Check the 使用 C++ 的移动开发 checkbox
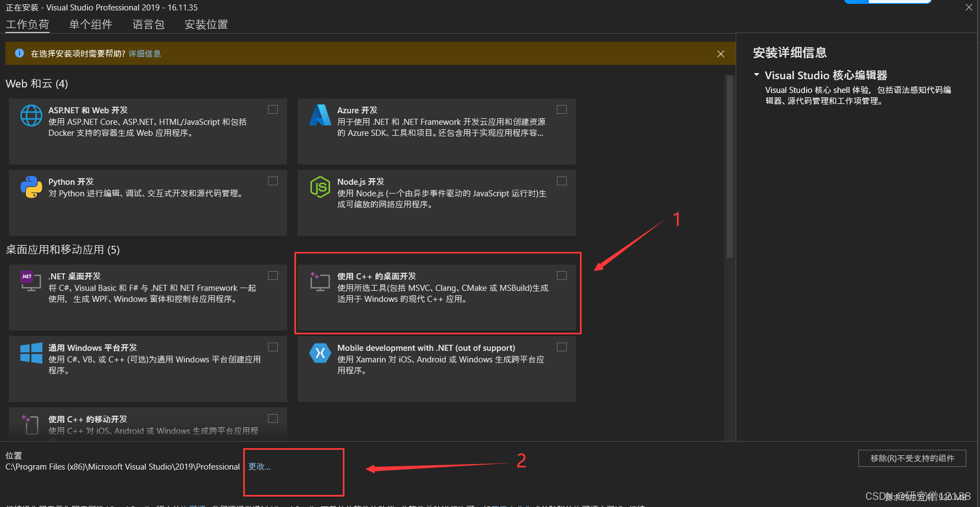Viewport: 980px width, 507px height. [273, 418]
